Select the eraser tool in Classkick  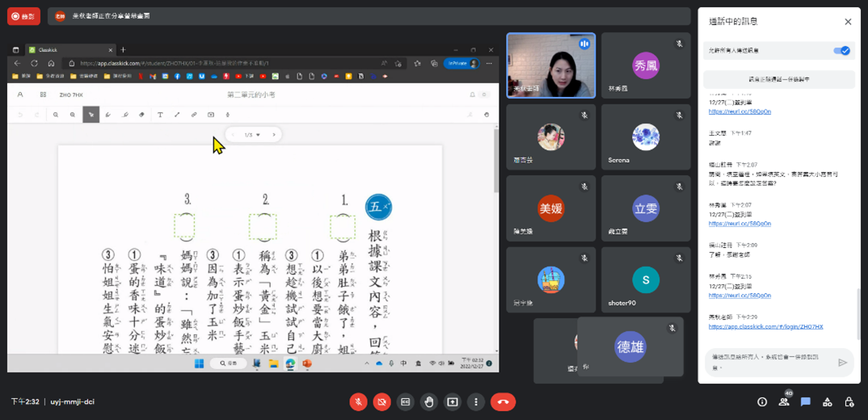point(141,115)
